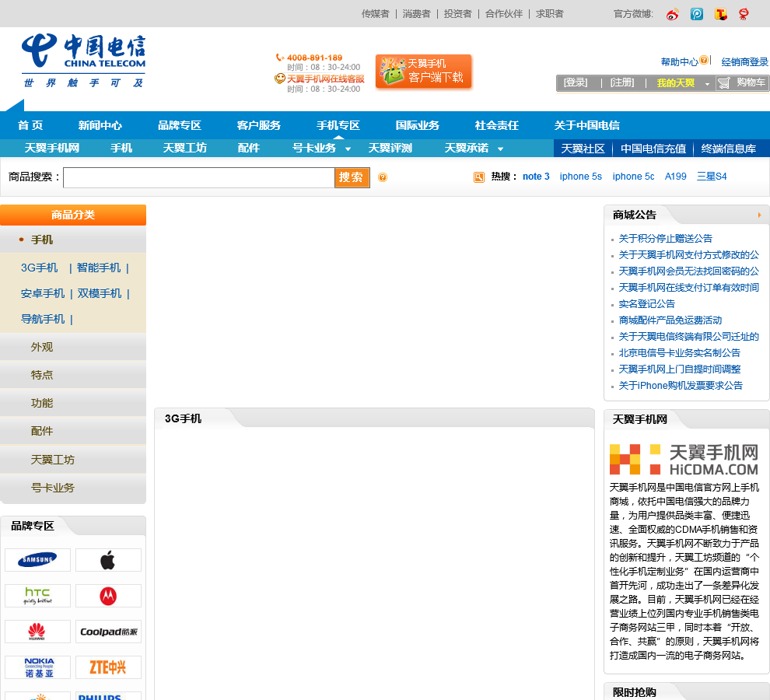
Task: Open 经销商登录 link
Action: pyautogui.click(x=744, y=62)
